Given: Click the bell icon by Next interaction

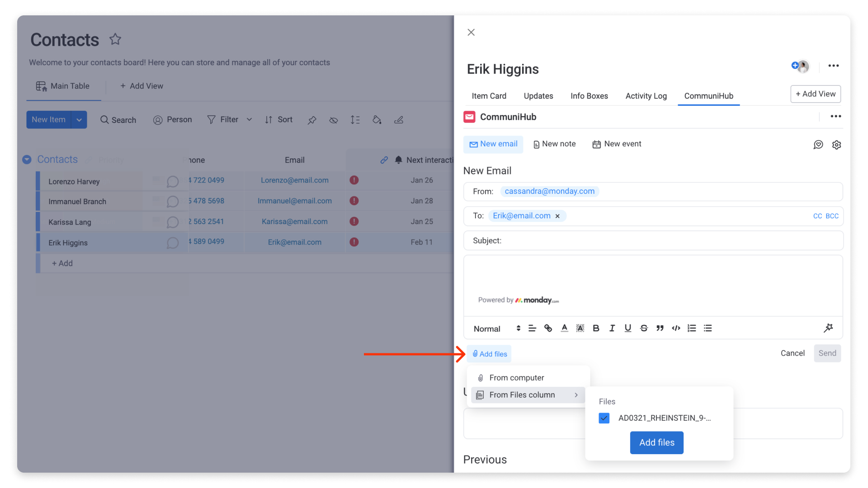Looking at the screenshot, I should [x=398, y=160].
